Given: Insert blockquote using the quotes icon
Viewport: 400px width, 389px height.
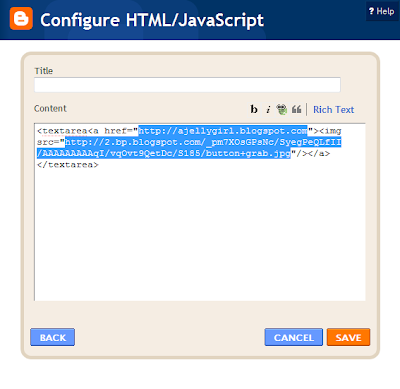Looking at the screenshot, I should click(x=296, y=109).
